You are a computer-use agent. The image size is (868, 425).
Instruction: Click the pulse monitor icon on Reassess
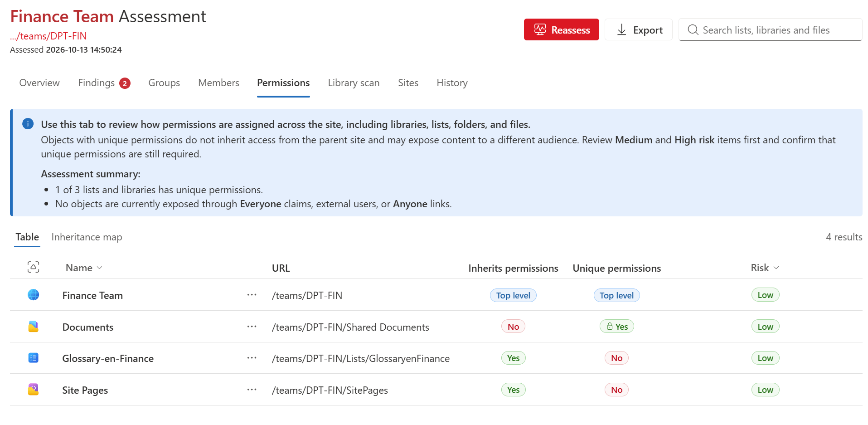pos(540,30)
